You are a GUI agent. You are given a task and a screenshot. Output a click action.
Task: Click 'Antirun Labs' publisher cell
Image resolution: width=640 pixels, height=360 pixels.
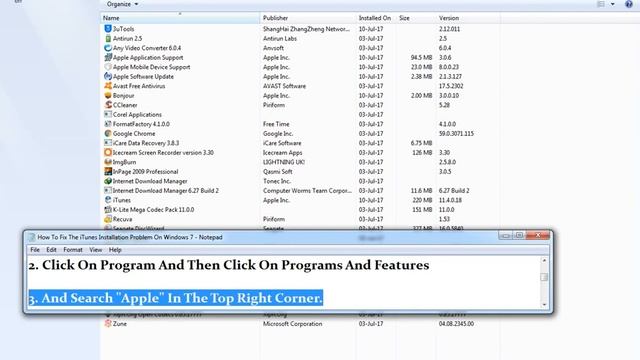280,38
